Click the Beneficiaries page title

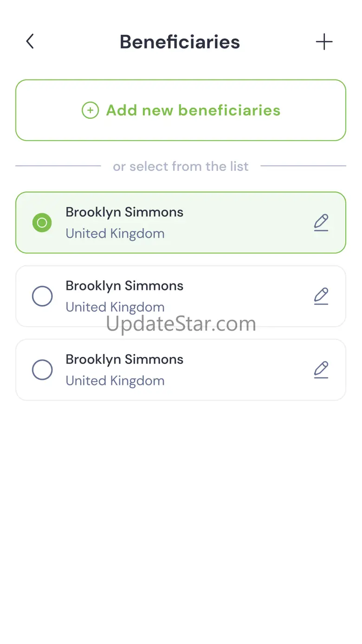tap(180, 42)
